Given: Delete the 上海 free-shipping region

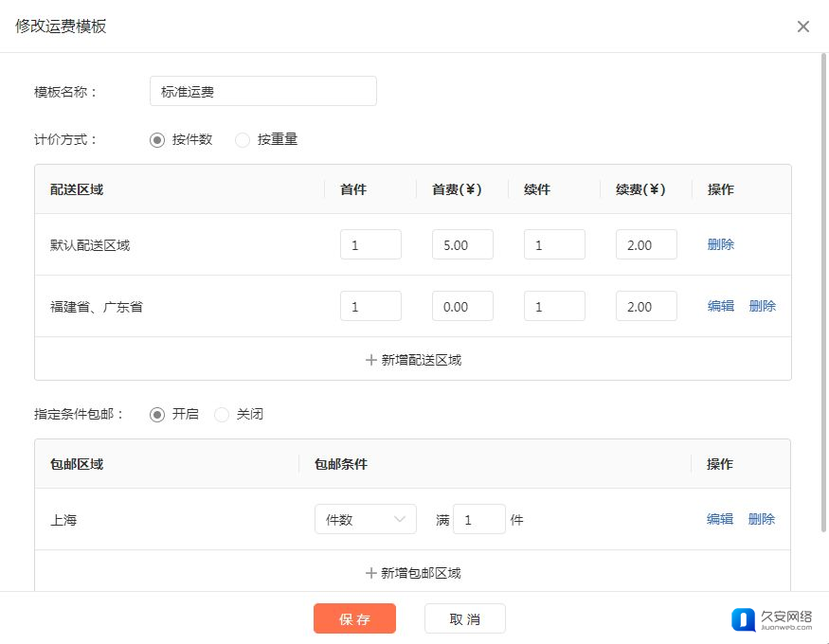Looking at the screenshot, I should [x=761, y=519].
